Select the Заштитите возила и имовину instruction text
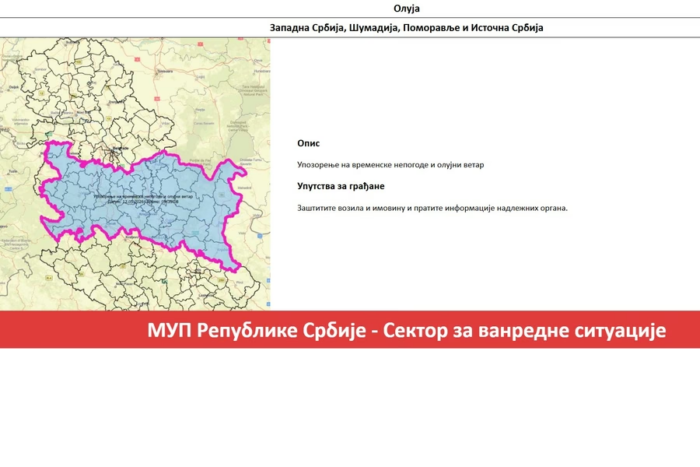 (432, 208)
